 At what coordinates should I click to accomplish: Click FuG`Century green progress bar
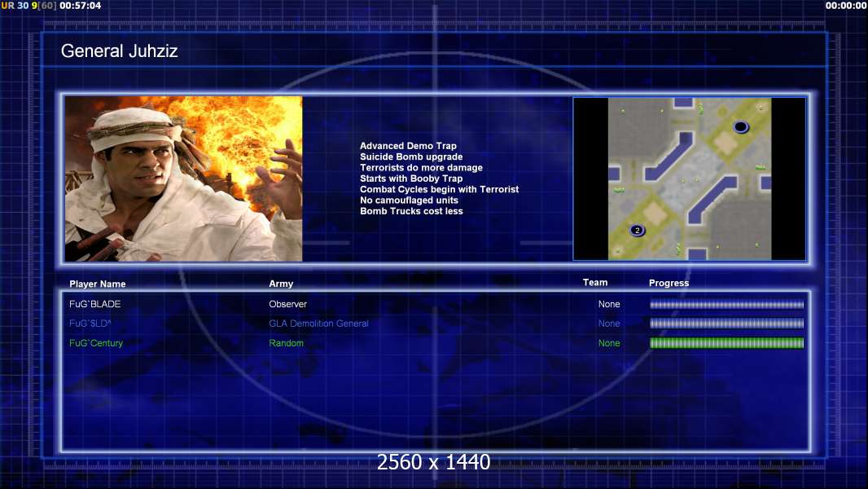727,343
